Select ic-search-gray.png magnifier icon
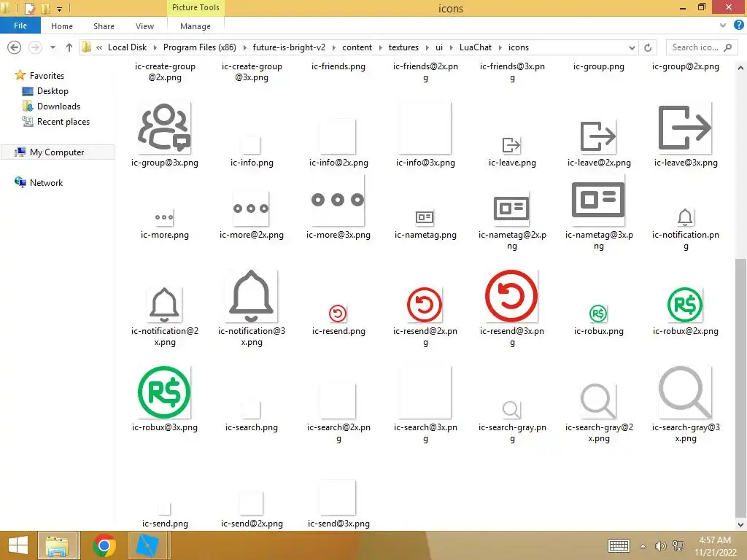This screenshot has width=747, height=560. click(x=511, y=410)
